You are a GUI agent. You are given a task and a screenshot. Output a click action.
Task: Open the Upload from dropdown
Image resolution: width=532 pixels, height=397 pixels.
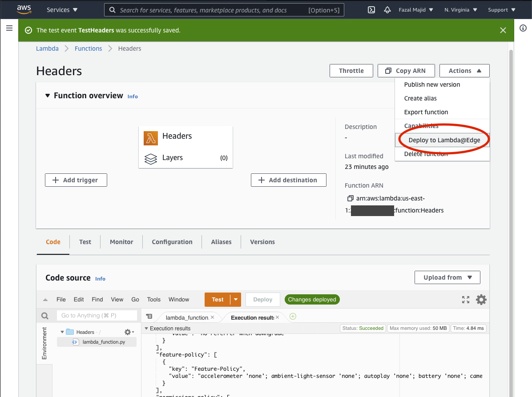(x=447, y=277)
